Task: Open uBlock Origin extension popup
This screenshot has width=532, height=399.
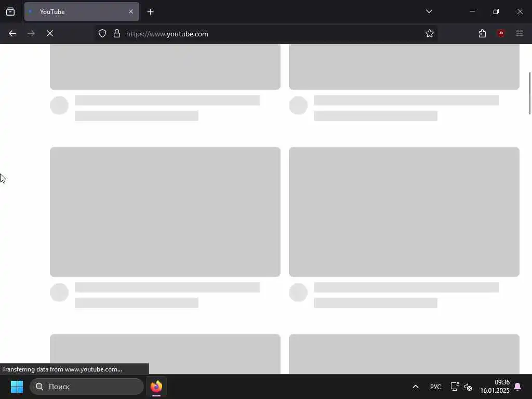Action: tap(501, 33)
